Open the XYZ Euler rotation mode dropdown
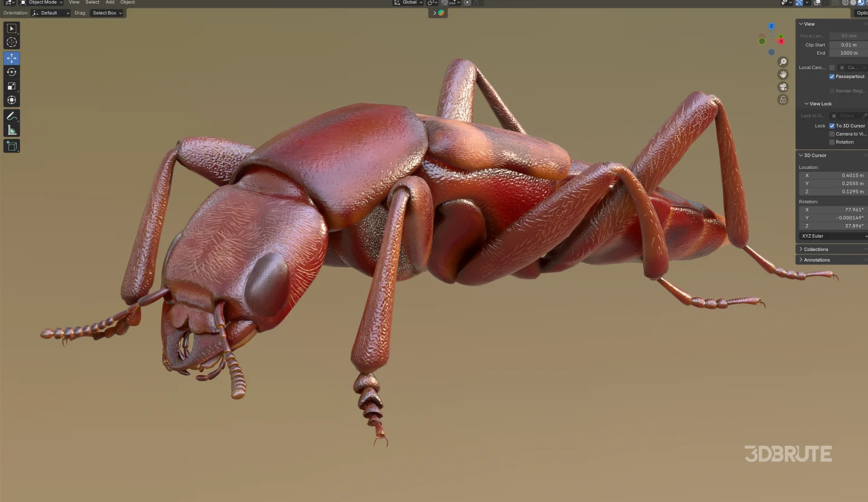Image resolution: width=868 pixels, height=502 pixels. pos(833,236)
